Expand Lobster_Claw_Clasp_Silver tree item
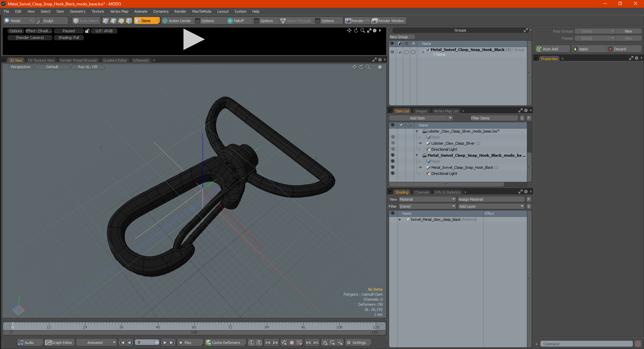 coord(421,143)
